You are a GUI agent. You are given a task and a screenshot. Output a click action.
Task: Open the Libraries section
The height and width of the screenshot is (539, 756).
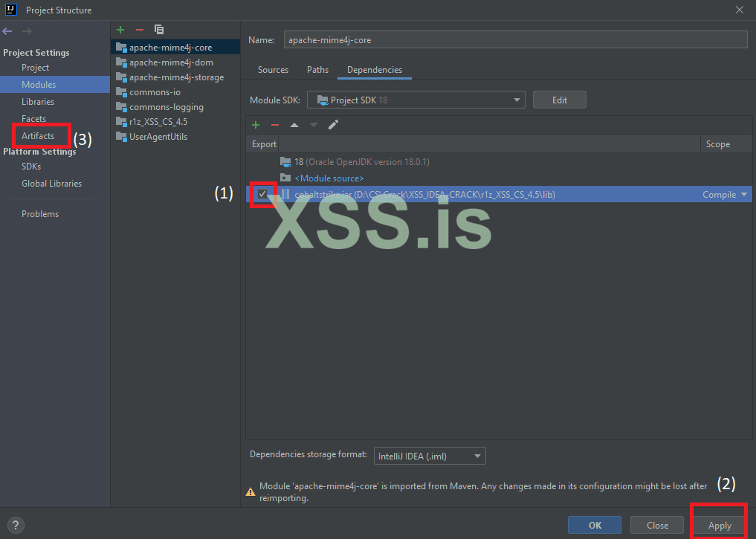pos(38,102)
